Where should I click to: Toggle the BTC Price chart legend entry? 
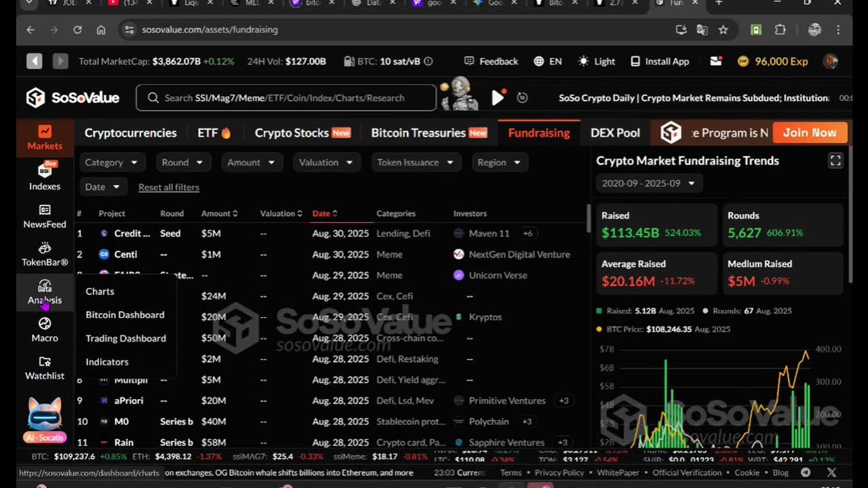(x=663, y=329)
